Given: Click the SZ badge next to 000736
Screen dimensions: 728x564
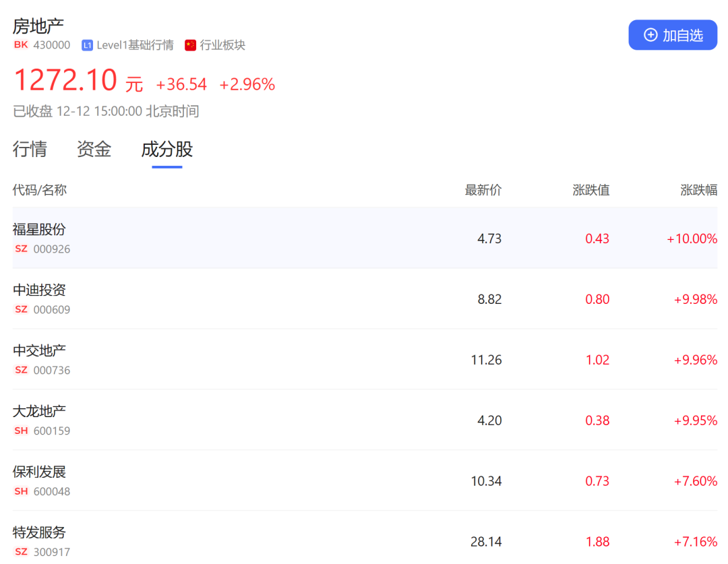Looking at the screenshot, I should [x=21, y=370].
